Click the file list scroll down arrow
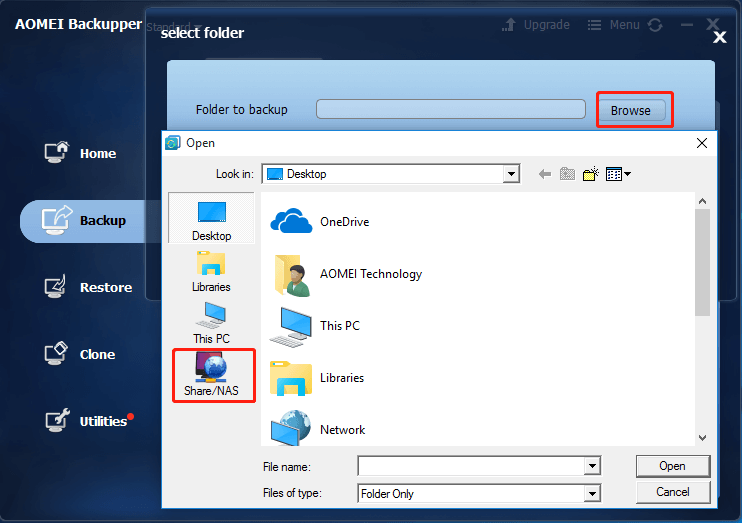 703,438
